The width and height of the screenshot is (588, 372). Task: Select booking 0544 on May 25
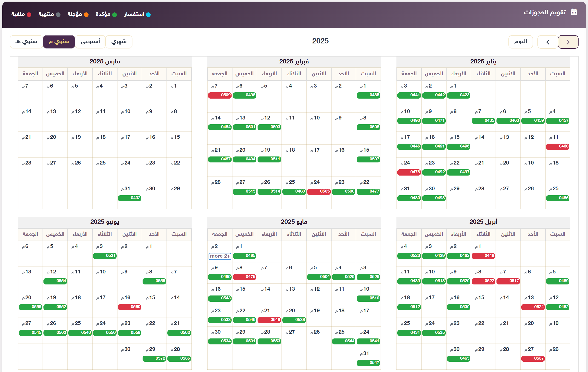point(344,341)
